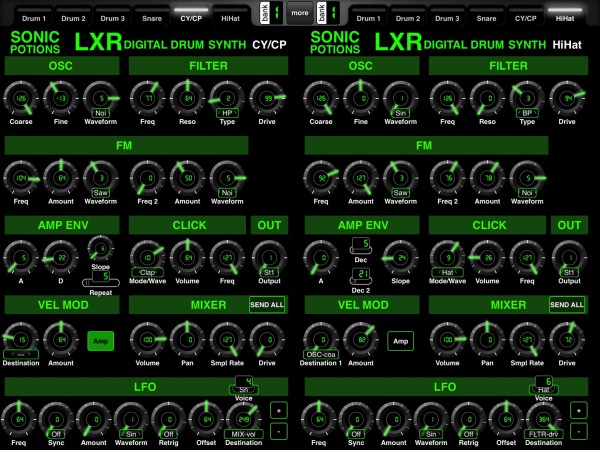Click Filter Type knob labeled HP
Viewport: 600px width, 450px height.
[x=227, y=99]
